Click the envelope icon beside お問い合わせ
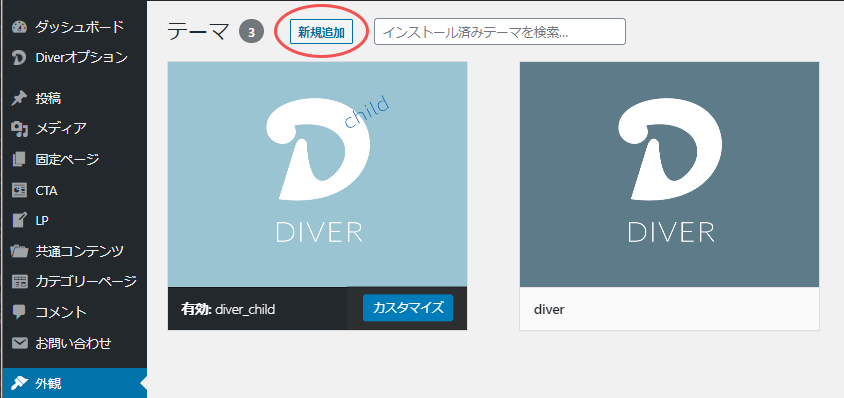Screen dimensions: 844x398 (19, 343)
